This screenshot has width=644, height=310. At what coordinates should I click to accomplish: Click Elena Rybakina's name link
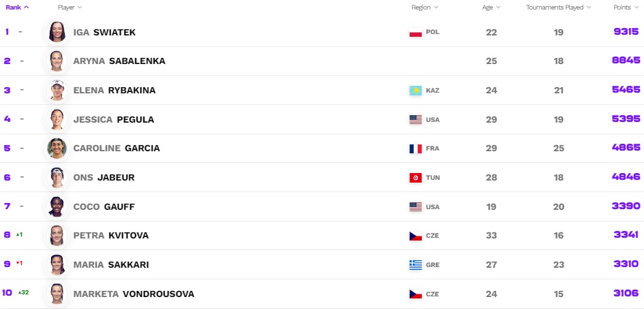(x=114, y=90)
